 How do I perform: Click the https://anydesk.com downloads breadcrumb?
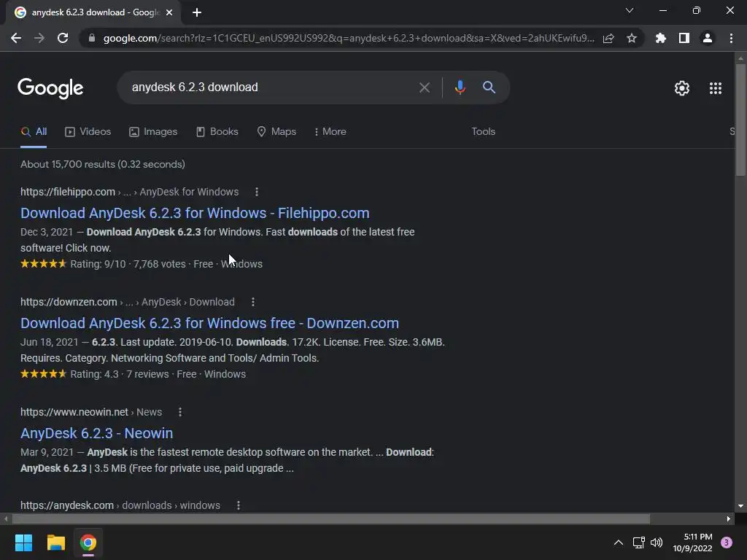120,505
